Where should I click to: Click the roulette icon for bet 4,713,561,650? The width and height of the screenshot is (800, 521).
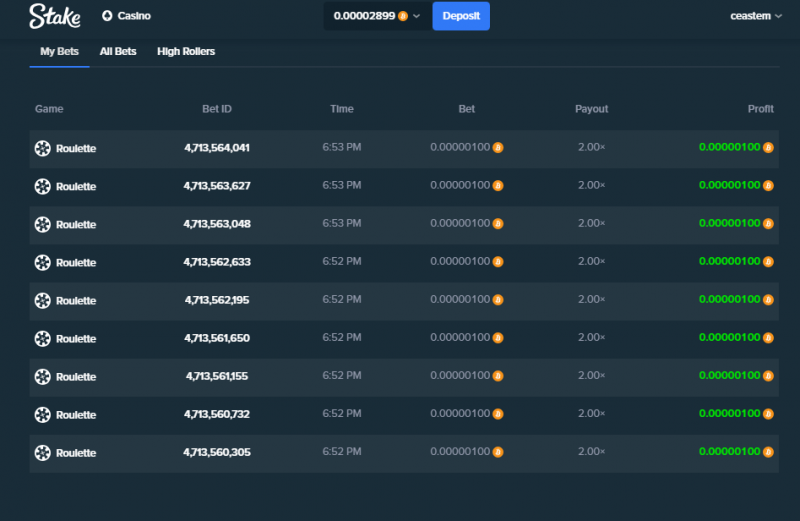click(42, 338)
